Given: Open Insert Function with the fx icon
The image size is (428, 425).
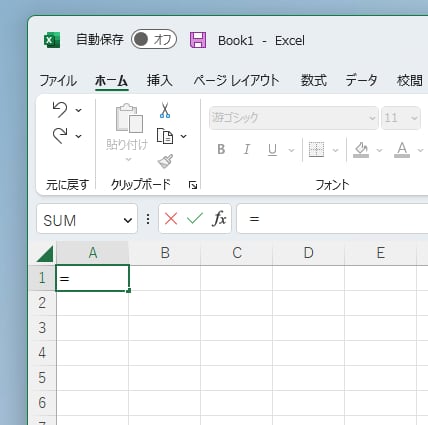Looking at the screenshot, I should point(219,219).
